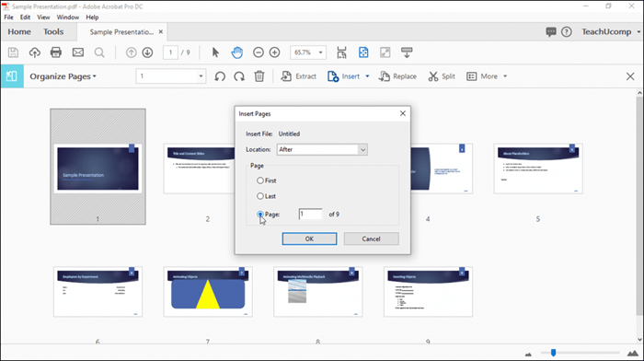The width and height of the screenshot is (644, 361).
Task: Click the email envelope icon
Action: tap(78, 52)
